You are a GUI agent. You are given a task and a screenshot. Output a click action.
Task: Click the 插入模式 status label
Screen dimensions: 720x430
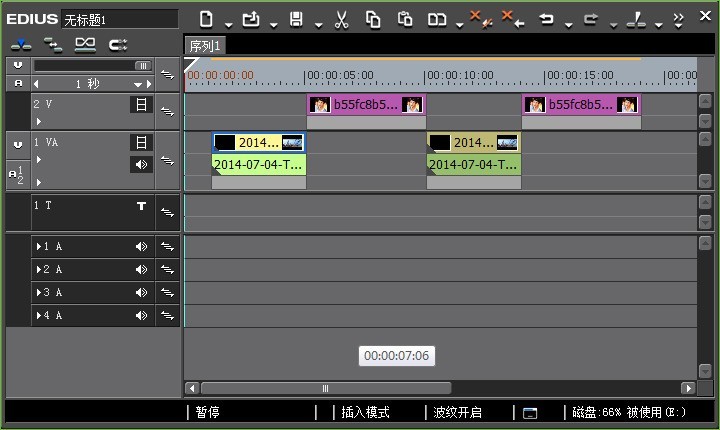coord(366,412)
